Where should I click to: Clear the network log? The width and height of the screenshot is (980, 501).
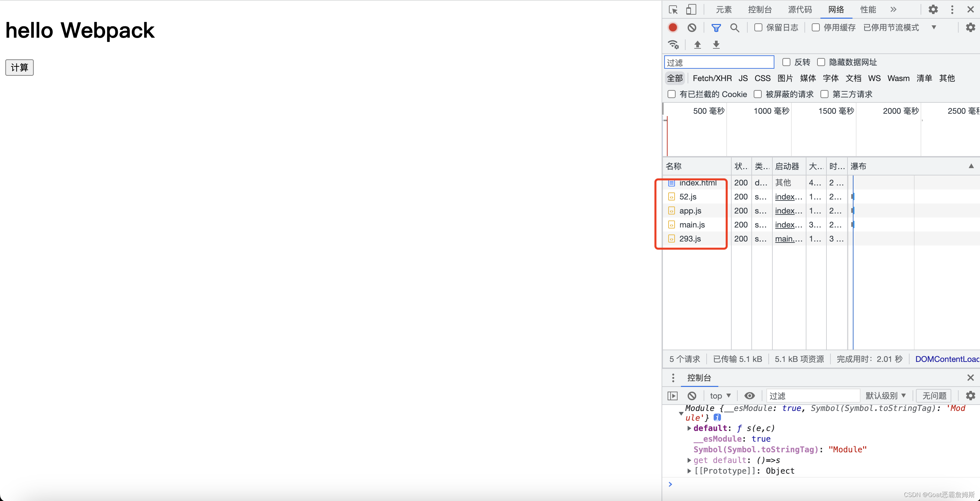pyautogui.click(x=692, y=27)
